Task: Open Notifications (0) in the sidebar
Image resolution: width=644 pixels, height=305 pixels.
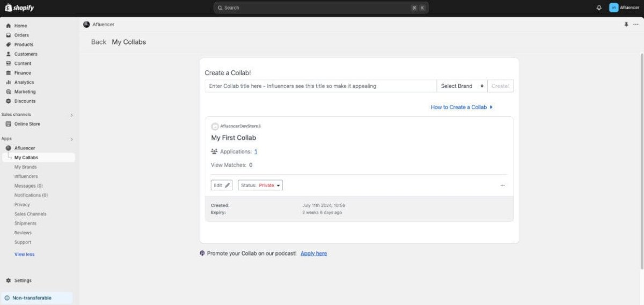Action: coord(31,195)
